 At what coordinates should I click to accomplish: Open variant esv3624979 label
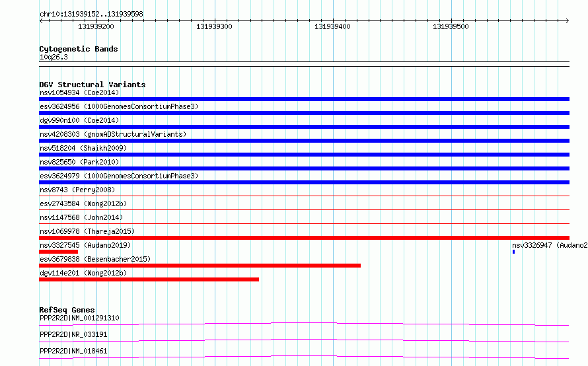click(119, 176)
